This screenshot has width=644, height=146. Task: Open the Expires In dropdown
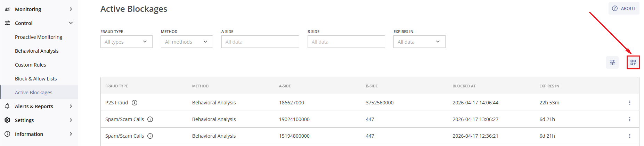[419, 42]
